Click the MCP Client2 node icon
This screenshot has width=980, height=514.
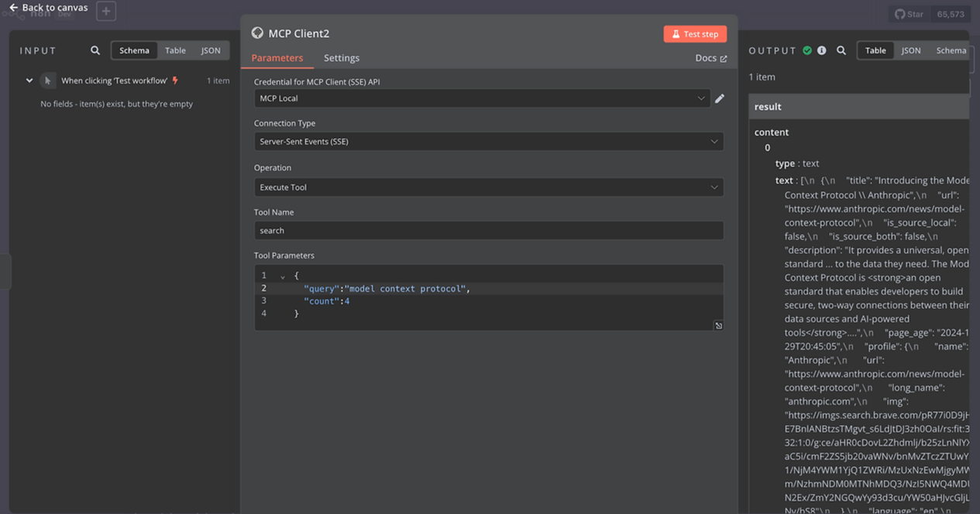[257, 33]
